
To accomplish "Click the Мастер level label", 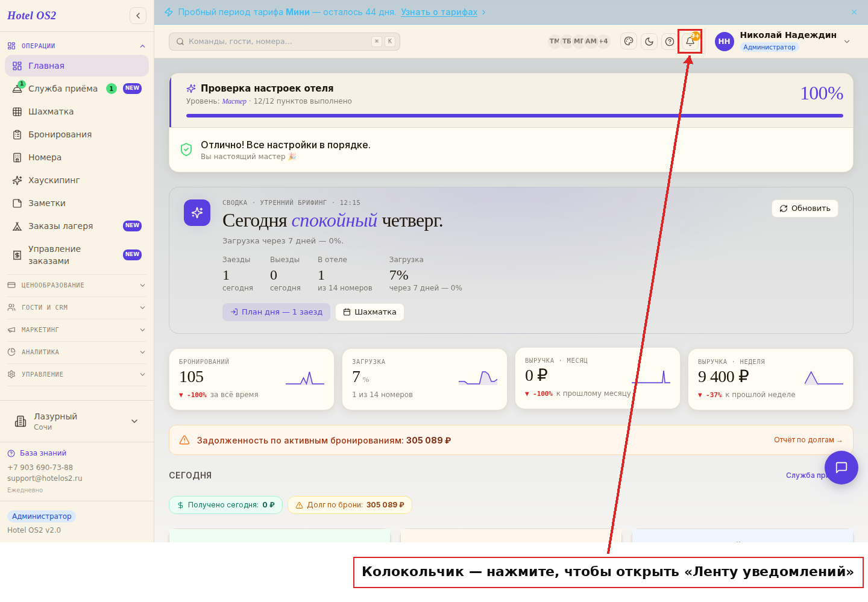I will click(234, 101).
